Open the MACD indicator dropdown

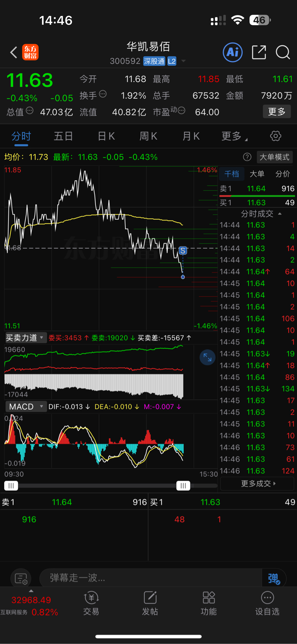[26, 407]
